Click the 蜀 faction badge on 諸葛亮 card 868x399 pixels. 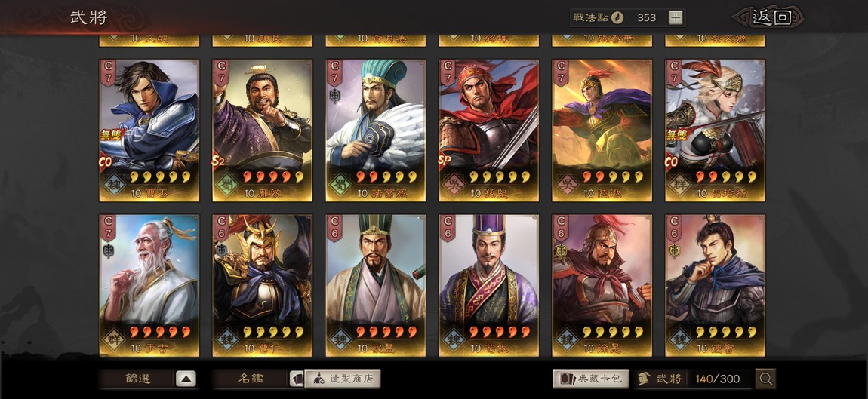point(341,184)
